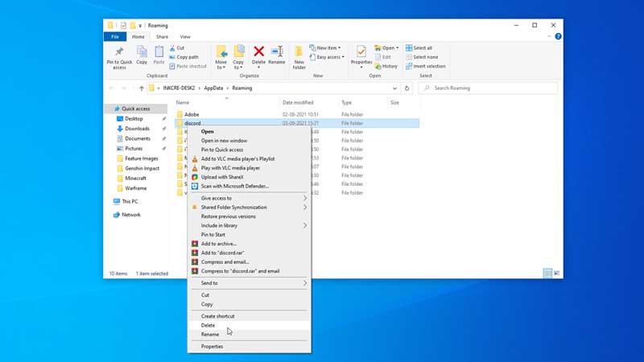Viewport: 644px width, 362px height.
Task: Click History in the ribbon
Action: click(386, 66)
